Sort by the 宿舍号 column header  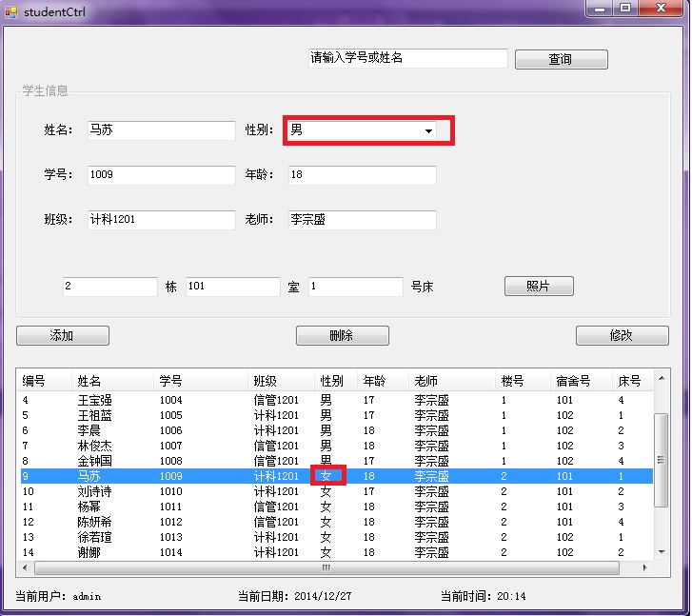pyautogui.click(x=582, y=381)
